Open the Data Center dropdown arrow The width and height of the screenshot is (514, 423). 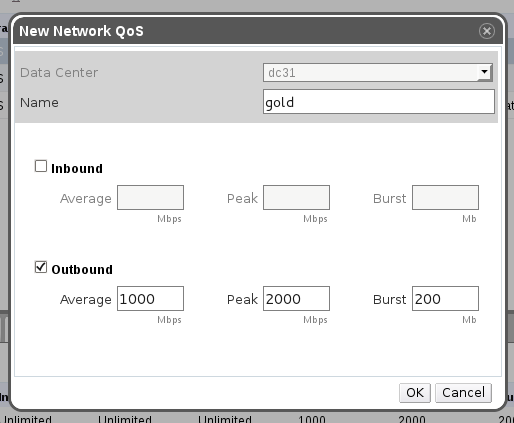[484, 72]
